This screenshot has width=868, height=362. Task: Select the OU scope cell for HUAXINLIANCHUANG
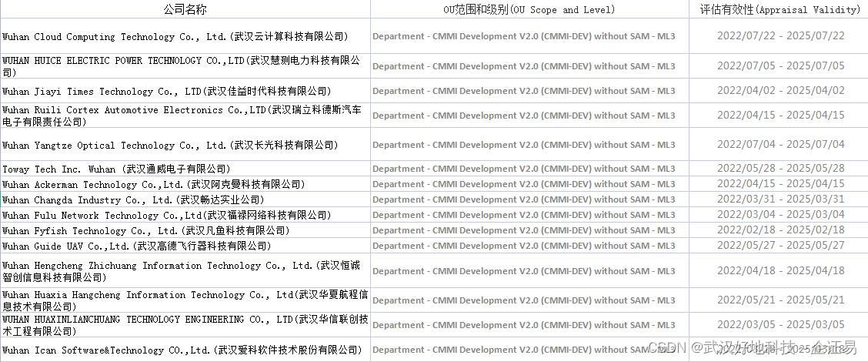coord(529,325)
